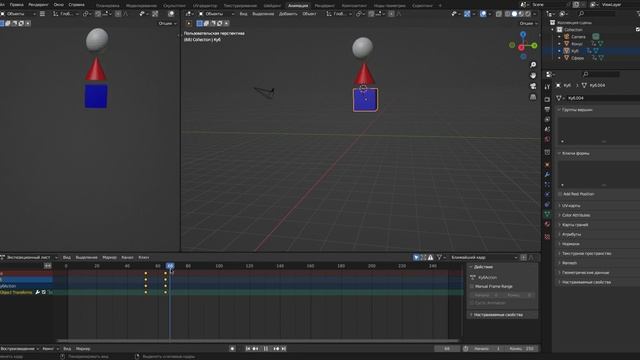Image resolution: width=640 pixels, height=360 pixels.
Task: Toggle overlays button in main viewport
Action: tap(483, 14)
